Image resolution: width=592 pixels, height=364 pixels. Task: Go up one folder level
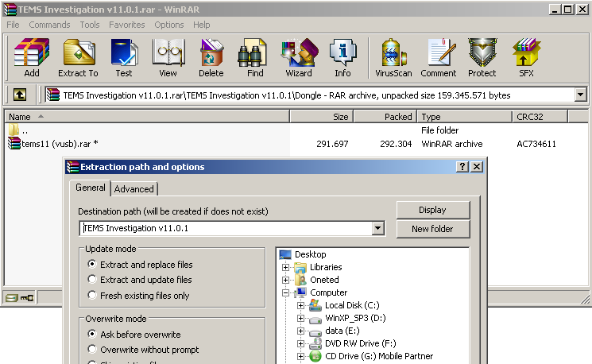pyautogui.click(x=20, y=95)
